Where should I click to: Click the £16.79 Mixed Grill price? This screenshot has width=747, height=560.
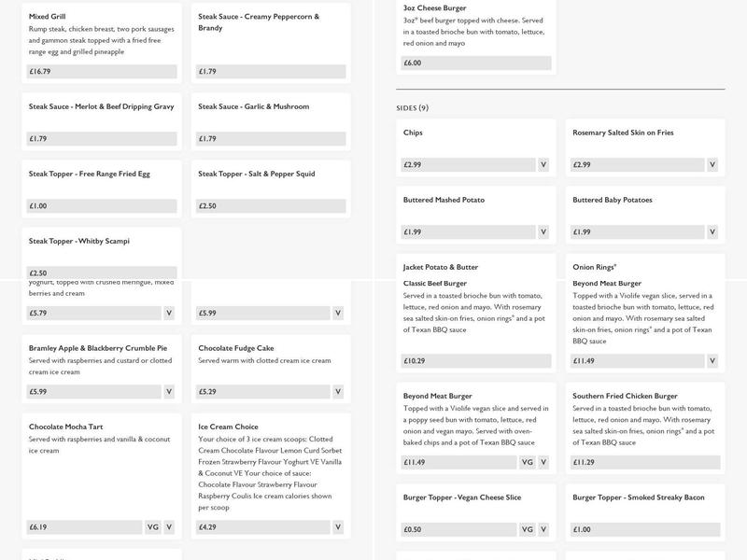(x=102, y=72)
